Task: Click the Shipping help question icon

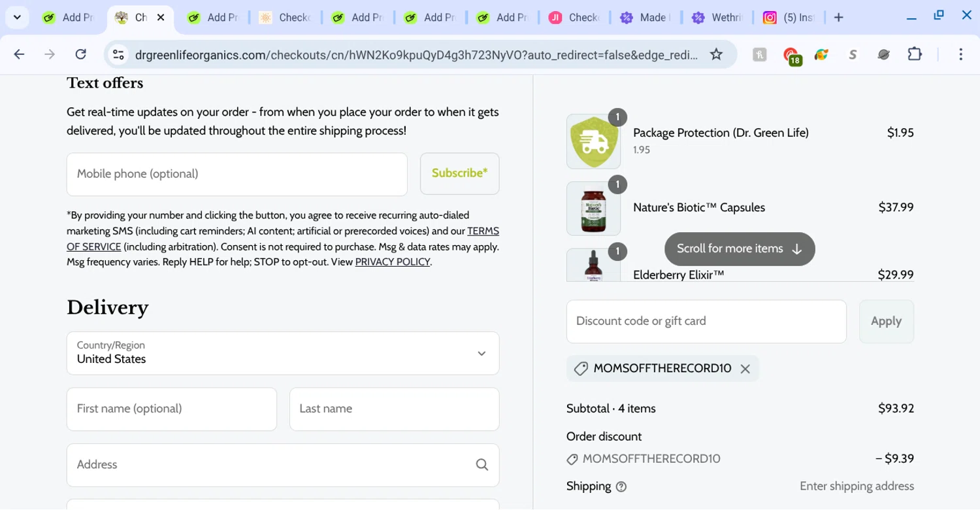Action: (621, 486)
